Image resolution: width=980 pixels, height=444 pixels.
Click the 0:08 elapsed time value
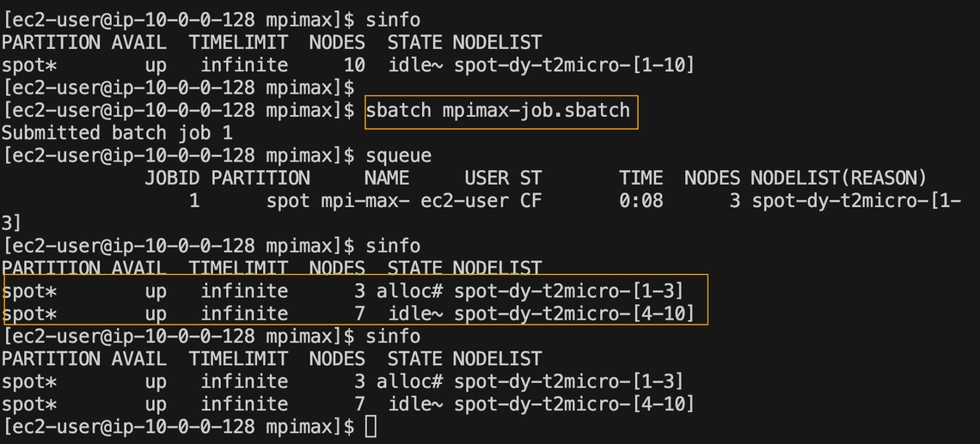pyautogui.click(x=640, y=201)
